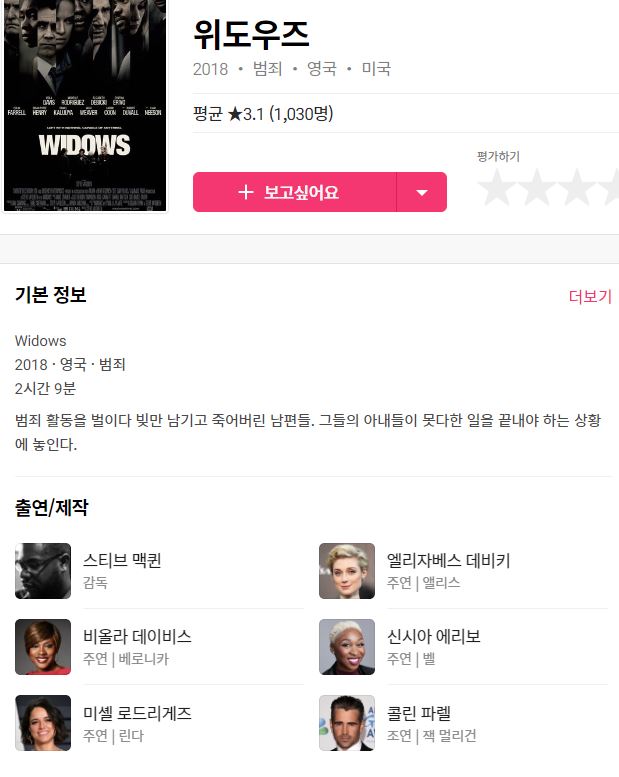
Task: Click the plus icon on the wishlist button
Action: 246,192
